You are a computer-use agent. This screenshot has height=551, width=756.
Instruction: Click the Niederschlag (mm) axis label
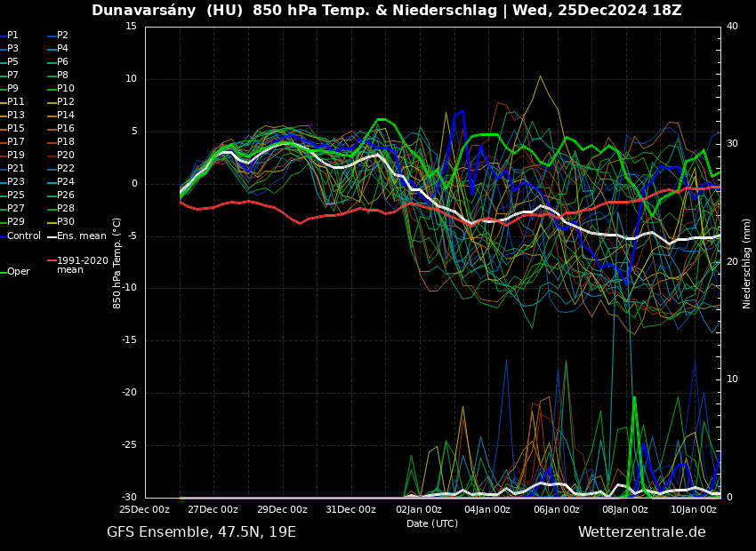pos(747,262)
